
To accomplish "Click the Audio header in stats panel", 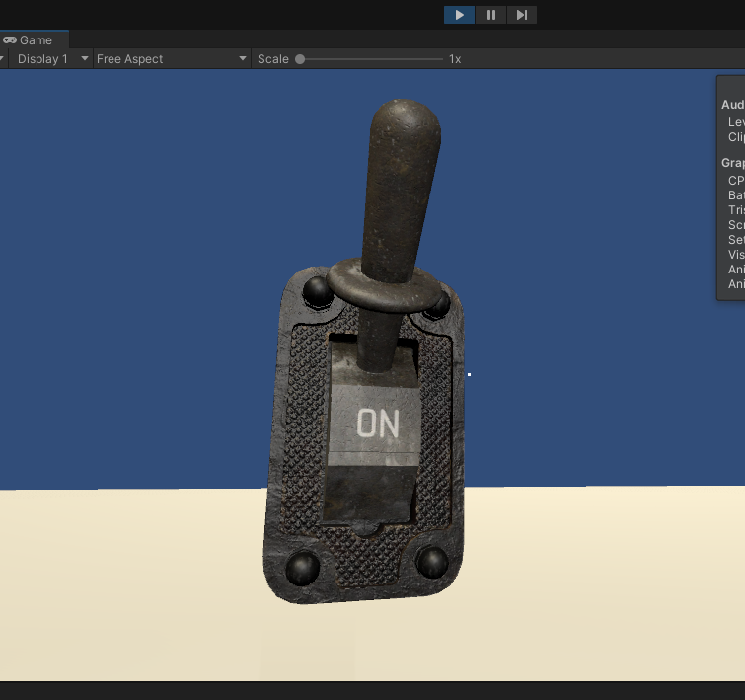I will point(733,105).
